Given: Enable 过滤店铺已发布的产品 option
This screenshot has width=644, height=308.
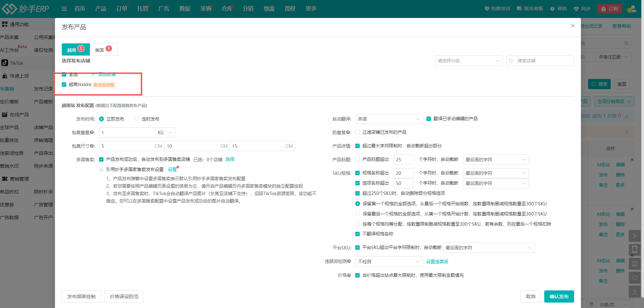Looking at the screenshot, I should tap(357, 132).
